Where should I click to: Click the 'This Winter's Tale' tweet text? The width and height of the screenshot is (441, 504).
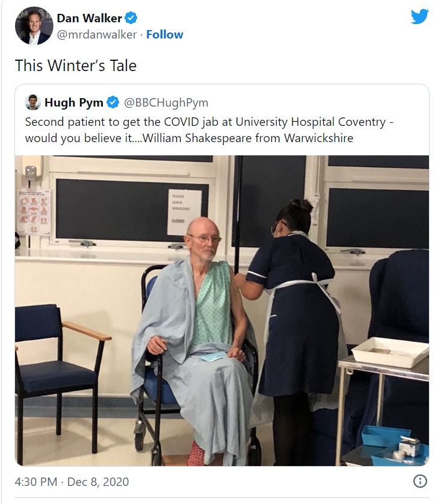click(x=76, y=66)
